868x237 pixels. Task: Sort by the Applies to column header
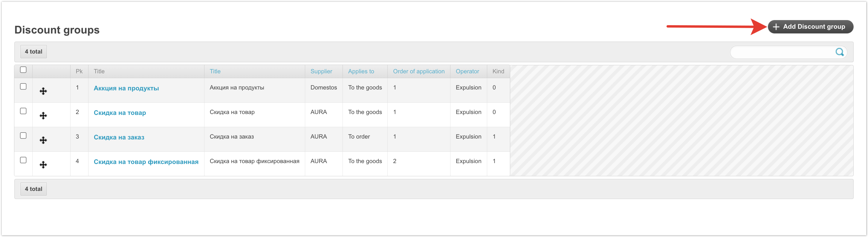[361, 72]
